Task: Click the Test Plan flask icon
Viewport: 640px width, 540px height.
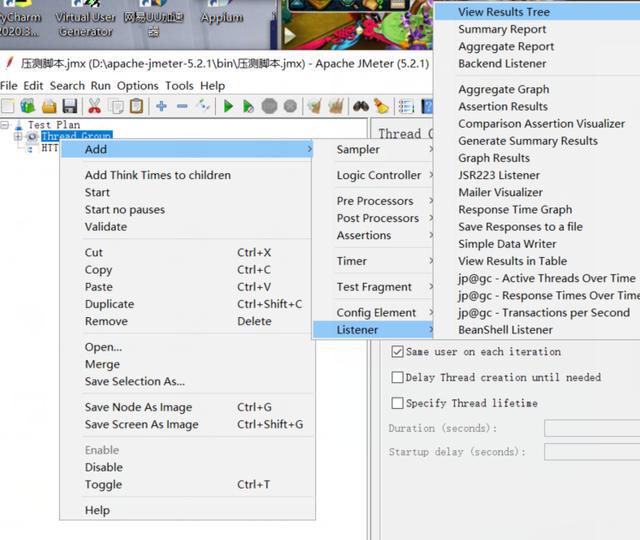Action: tap(18, 125)
